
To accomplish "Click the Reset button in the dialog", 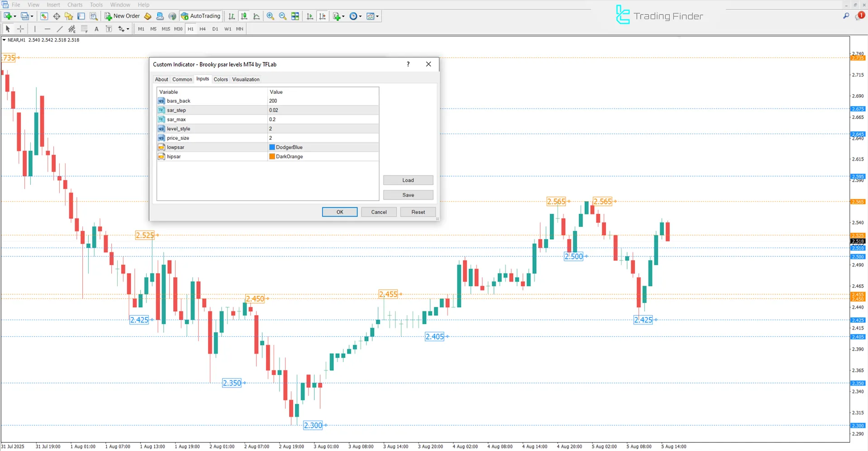I will pyautogui.click(x=417, y=211).
